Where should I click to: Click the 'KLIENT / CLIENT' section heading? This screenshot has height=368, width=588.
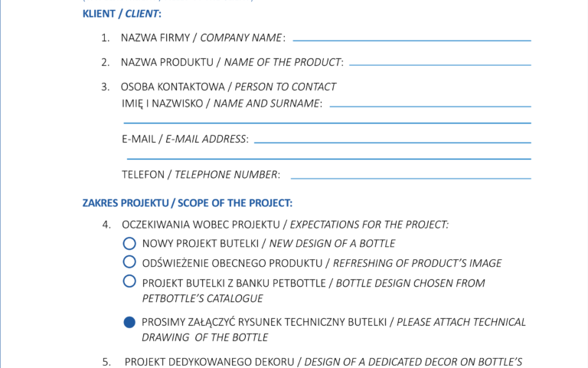coord(122,14)
